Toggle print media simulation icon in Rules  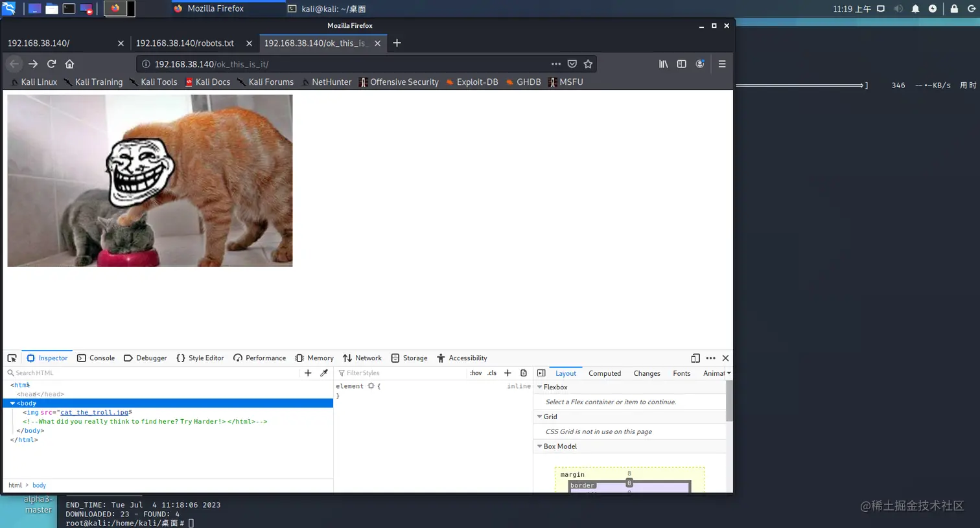pyautogui.click(x=524, y=373)
